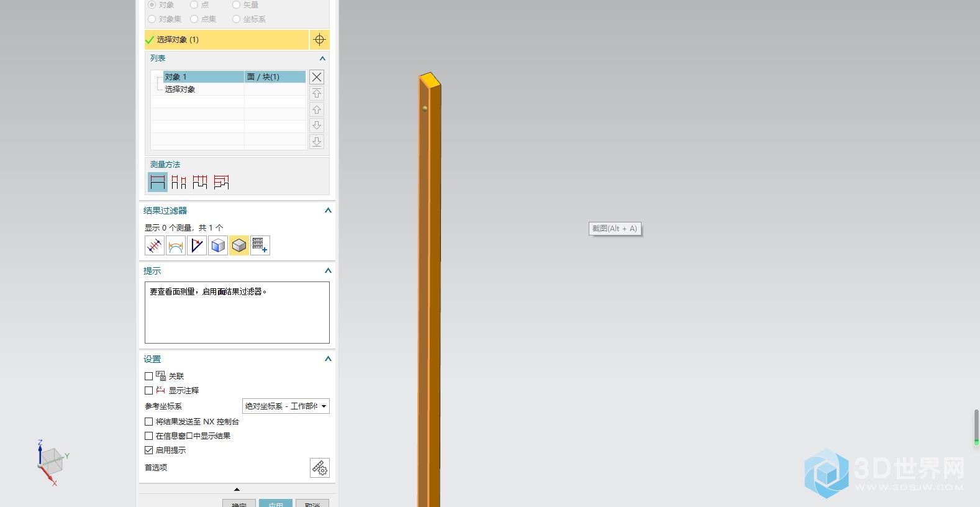Screen dimensions: 980x507
Task: Click the 应用 button
Action: click(x=276, y=503)
